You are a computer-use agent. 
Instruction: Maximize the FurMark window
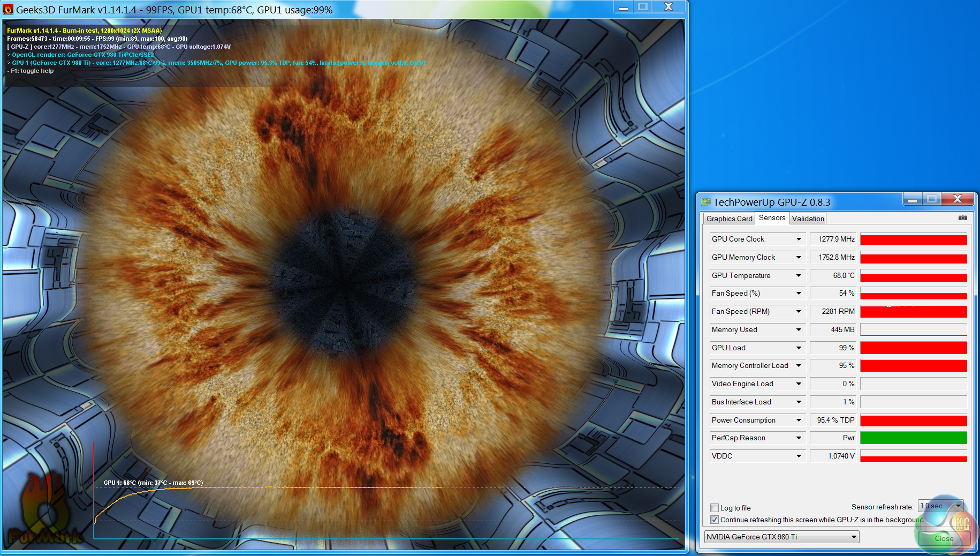pos(643,7)
